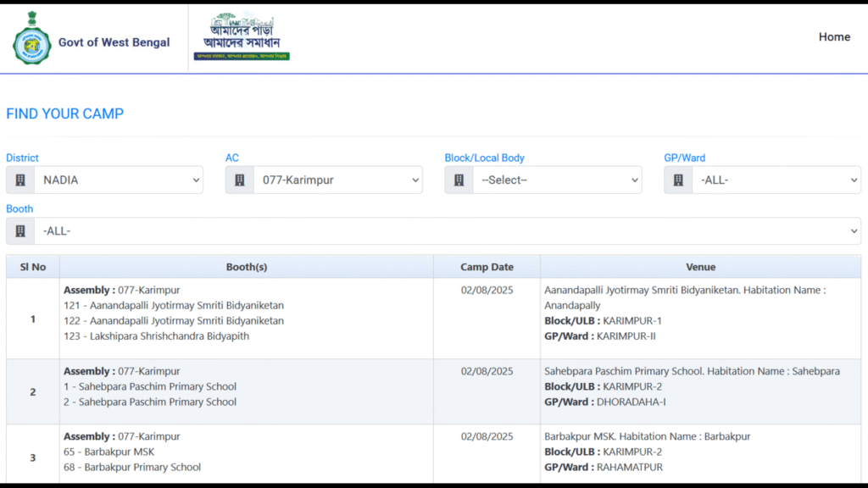Click the building icon beside AC dropdown
This screenshot has width=868, height=488.
(x=240, y=180)
